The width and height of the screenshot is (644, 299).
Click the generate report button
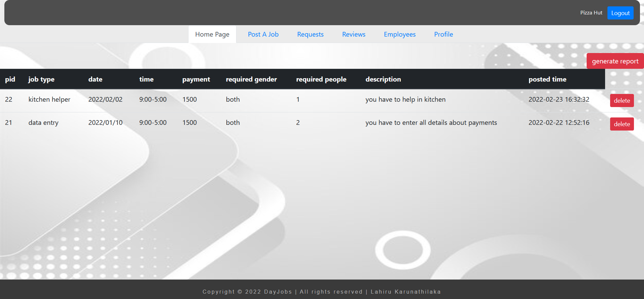615,61
